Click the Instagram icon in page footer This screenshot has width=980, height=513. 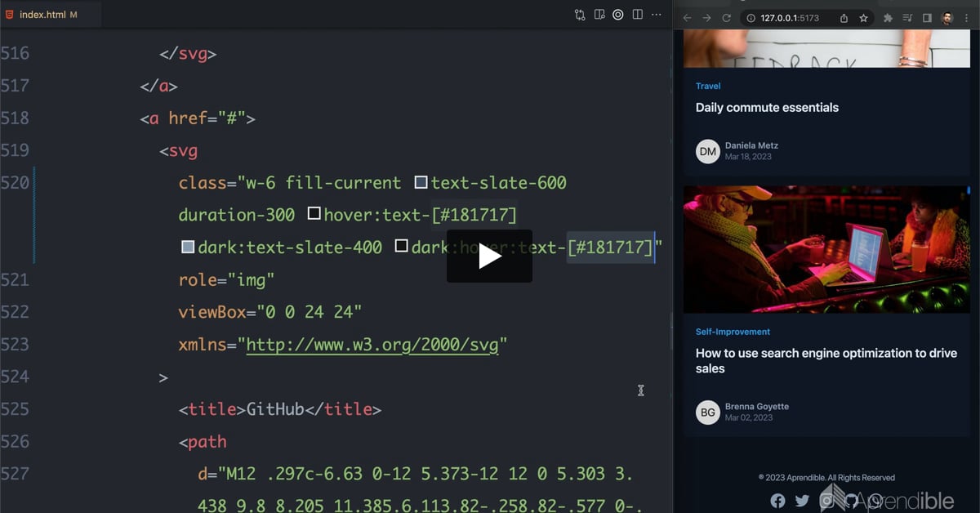(826, 501)
